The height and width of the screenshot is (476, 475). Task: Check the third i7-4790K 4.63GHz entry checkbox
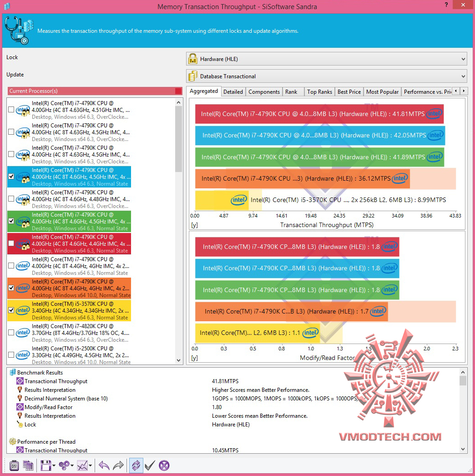[11, 154]
